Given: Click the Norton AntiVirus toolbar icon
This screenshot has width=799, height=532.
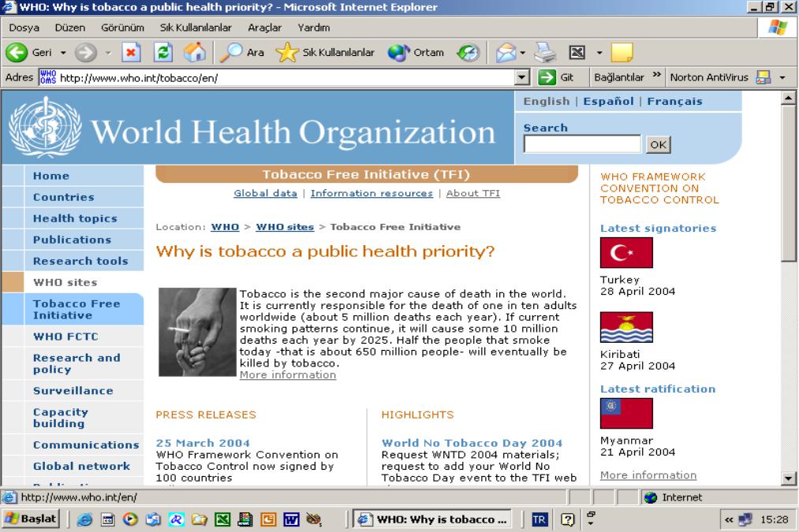Looking at the screenshot, I should (763, 77).
